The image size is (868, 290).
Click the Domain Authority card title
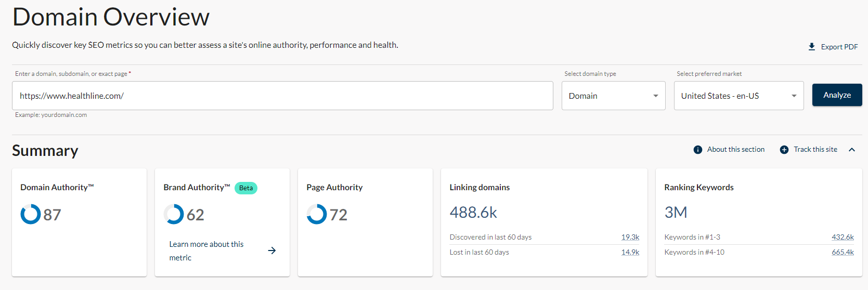(57, 187)
